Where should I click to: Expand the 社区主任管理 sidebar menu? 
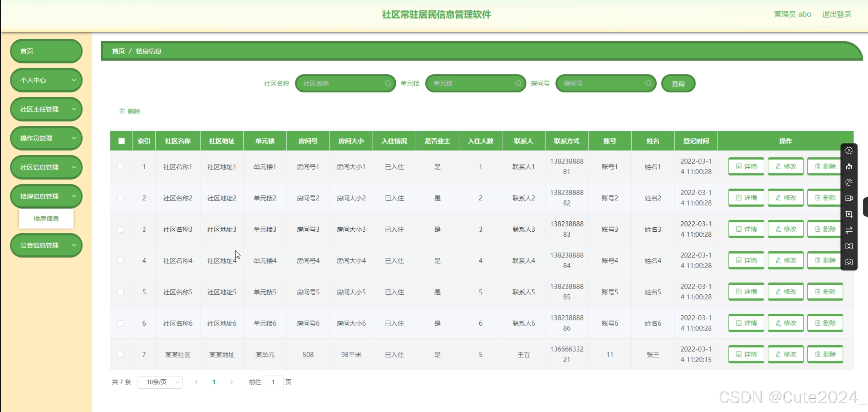tap(46, 109)
